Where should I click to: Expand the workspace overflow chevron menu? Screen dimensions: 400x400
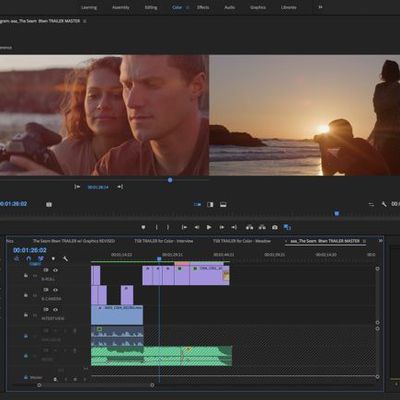pyautogui.click(x=320, y=7)
